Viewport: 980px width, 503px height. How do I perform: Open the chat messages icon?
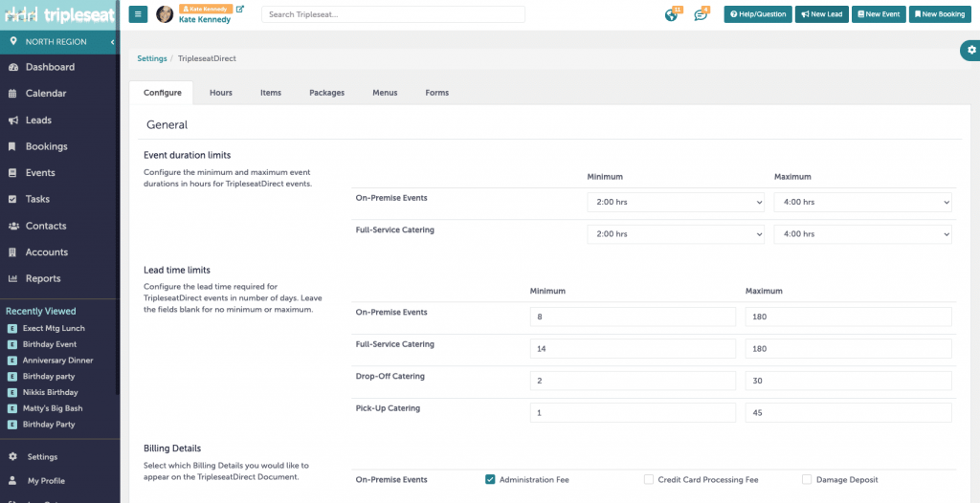click(x=701, y=14)
